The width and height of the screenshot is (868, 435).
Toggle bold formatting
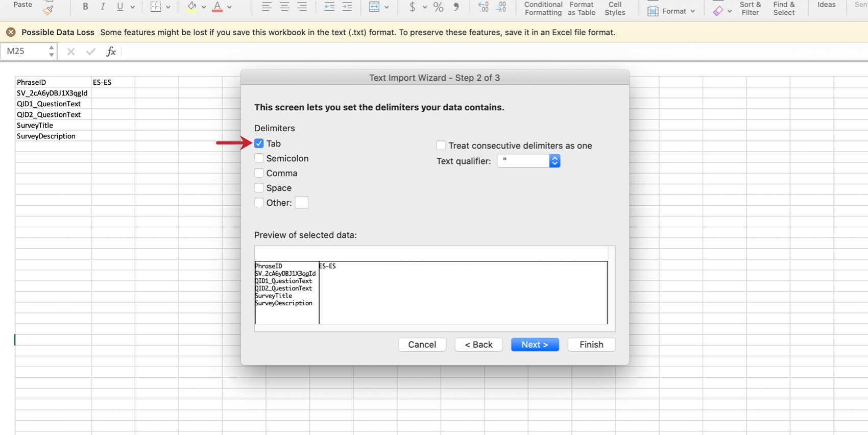pyautogui.click(x=85, y=7)
